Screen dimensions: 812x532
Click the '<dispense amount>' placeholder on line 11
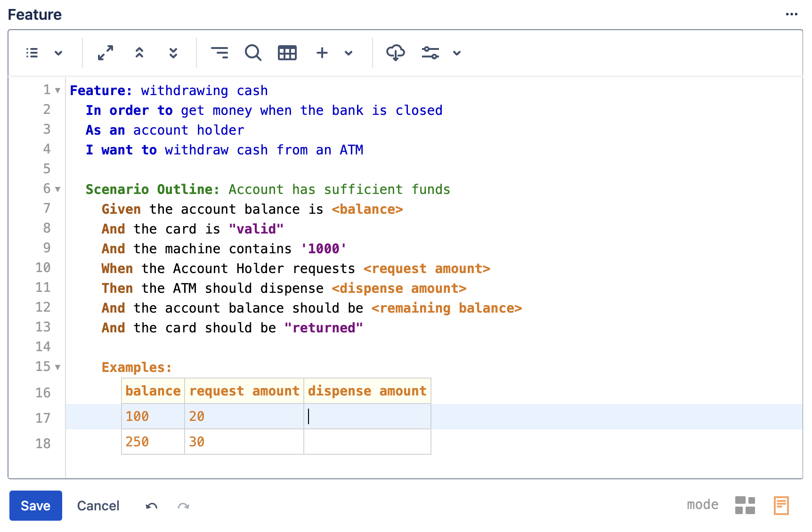click(399, 288)
